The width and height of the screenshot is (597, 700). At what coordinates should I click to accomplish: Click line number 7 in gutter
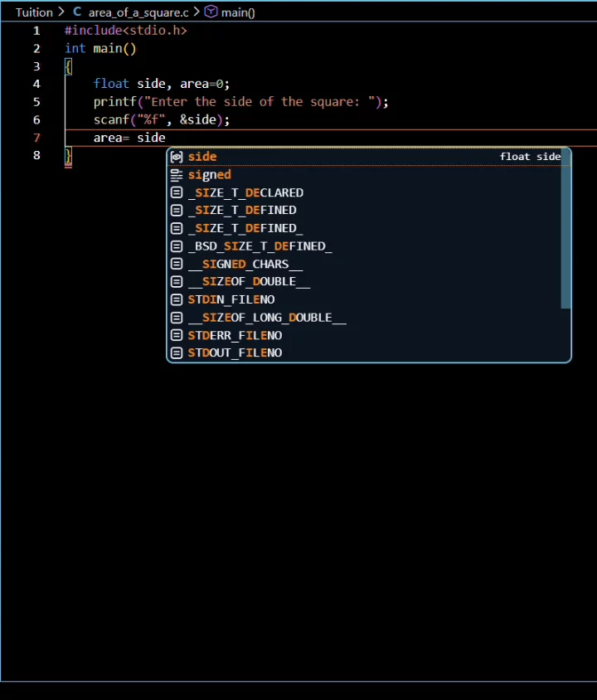[36, 138]
